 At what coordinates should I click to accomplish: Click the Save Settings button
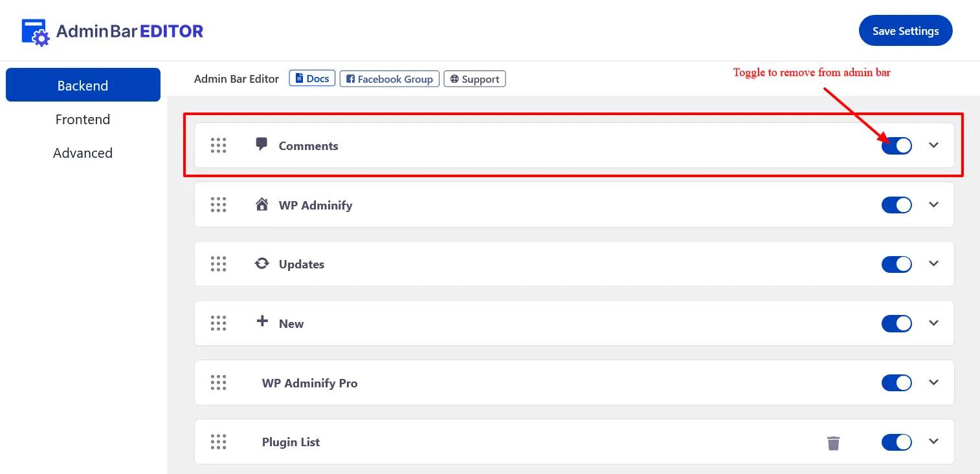(905, 30)
